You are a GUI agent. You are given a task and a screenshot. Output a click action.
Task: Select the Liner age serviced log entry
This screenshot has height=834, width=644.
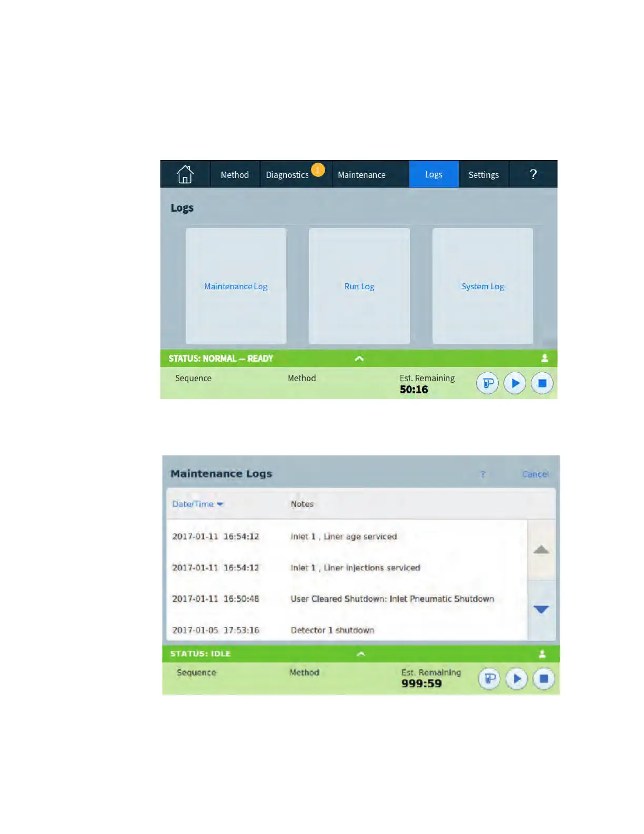(347, 537)
